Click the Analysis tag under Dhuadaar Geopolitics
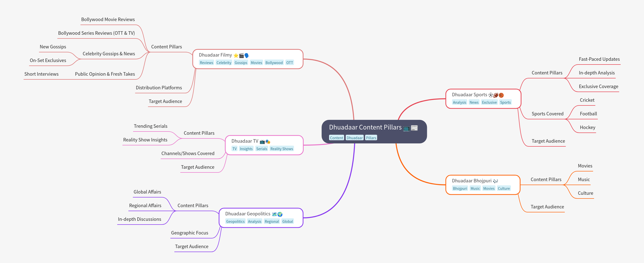 tap(255, 222)
